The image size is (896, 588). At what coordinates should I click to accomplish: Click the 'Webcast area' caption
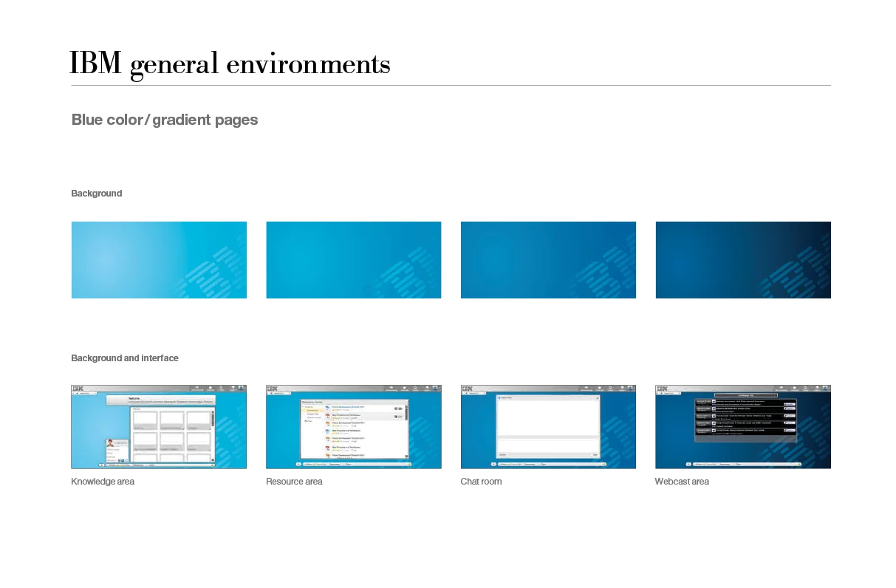tap(682, 482)
